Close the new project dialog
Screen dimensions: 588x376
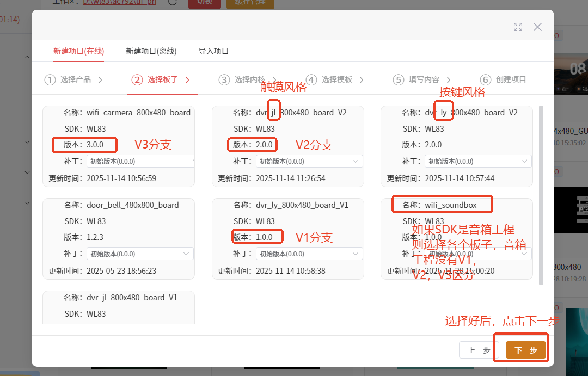pyautogui.click(x=537, y=27)
